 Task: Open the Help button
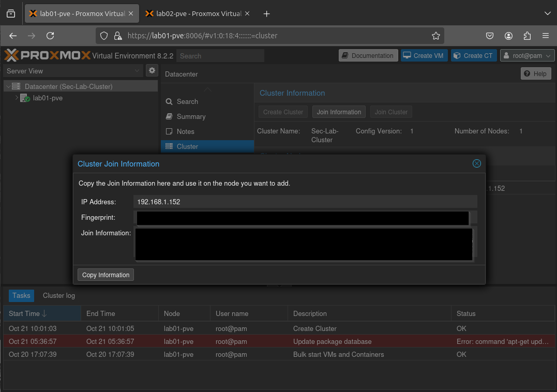(x=536, y=73)
